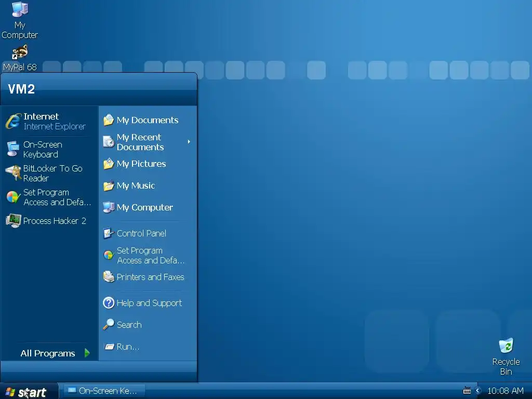Expand hidden tray icons with the arrow
This screenshot has width=532, height=399.
click(x=478, y=391)
